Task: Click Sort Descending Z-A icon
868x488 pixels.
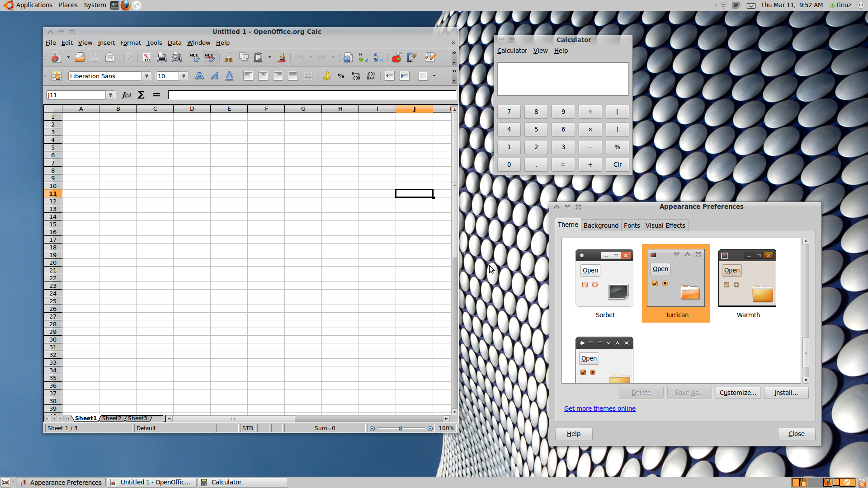Action: [x=378, y=57]
